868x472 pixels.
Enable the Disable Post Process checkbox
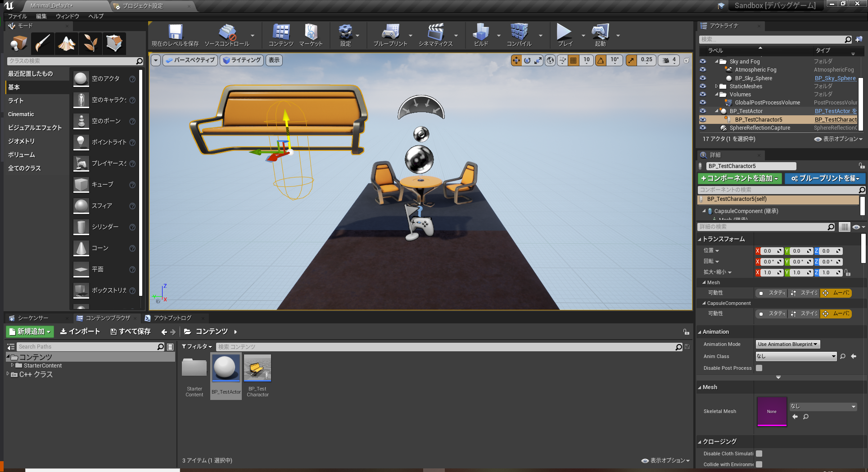(x=759, y=368)
